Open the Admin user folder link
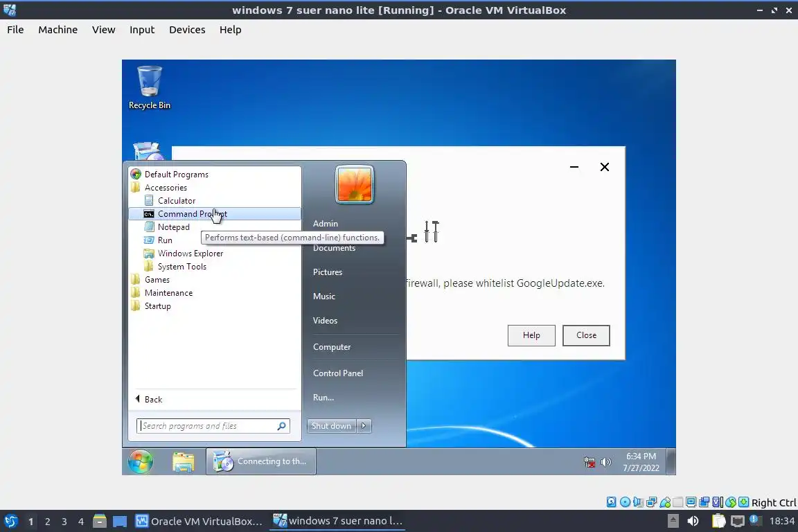Screen dimensions: 798x532 [325, 224]
